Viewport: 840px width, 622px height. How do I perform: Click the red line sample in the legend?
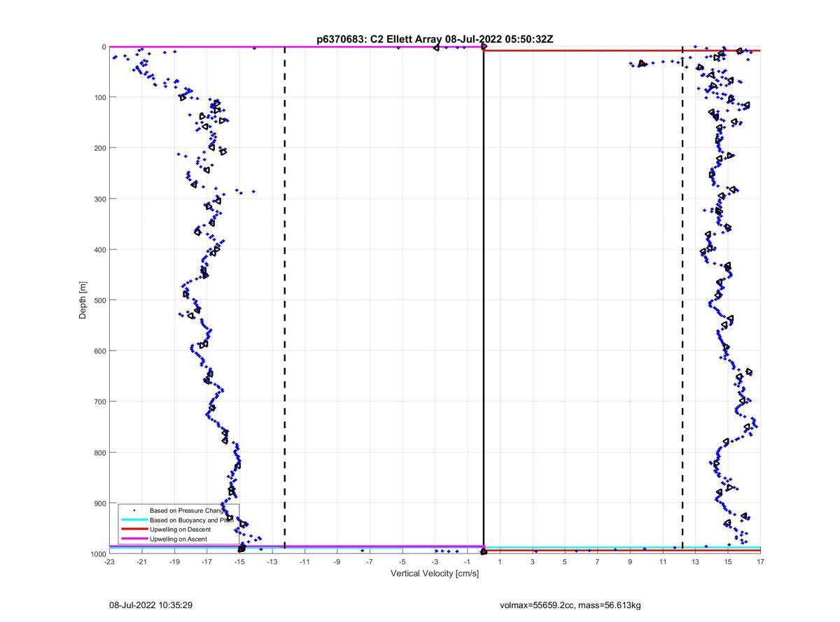coord(134,530)
